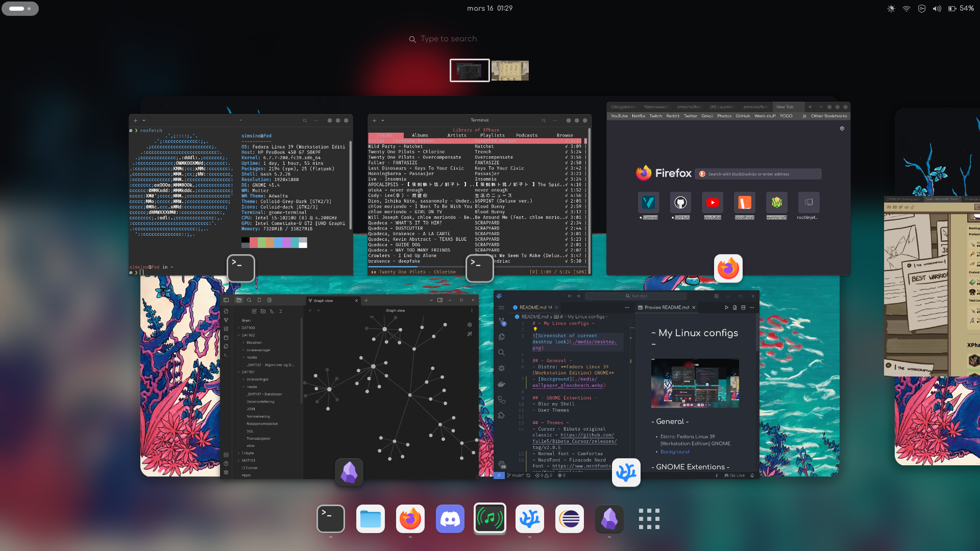Viewport: 980px width, 551px height.
Task: Toggle Obsidian left sidebar panel
Action: [x=226, y=300]
